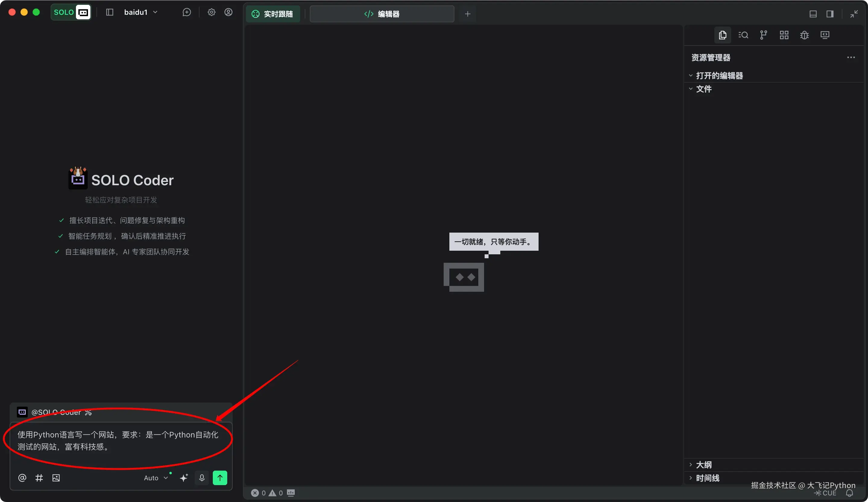Click the Search icon in right sidebar

[743, 35]
